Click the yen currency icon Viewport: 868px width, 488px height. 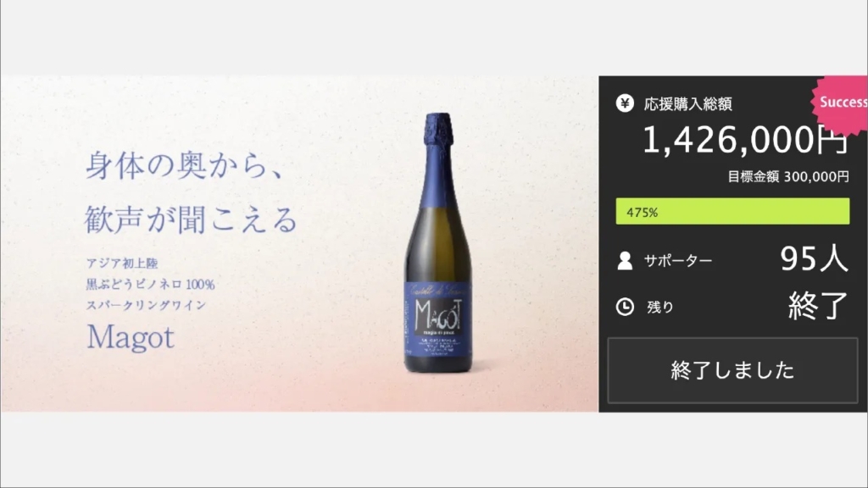pos(625,103)
